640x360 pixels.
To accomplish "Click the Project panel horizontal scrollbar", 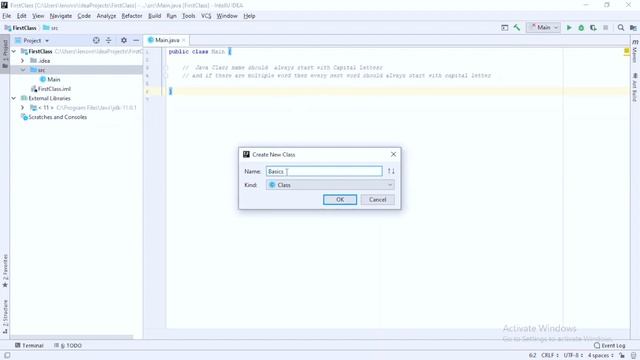I will [71, 337].
